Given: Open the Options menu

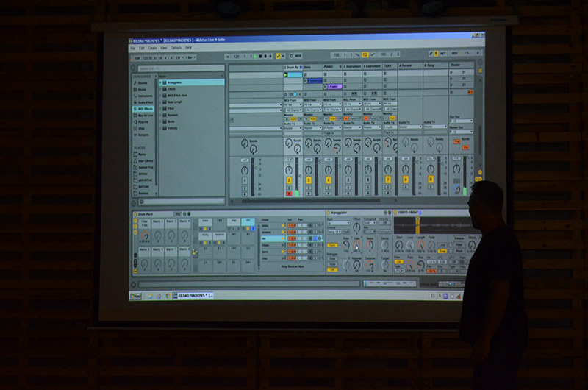Looking at the screenshot, I should point(176,48).
